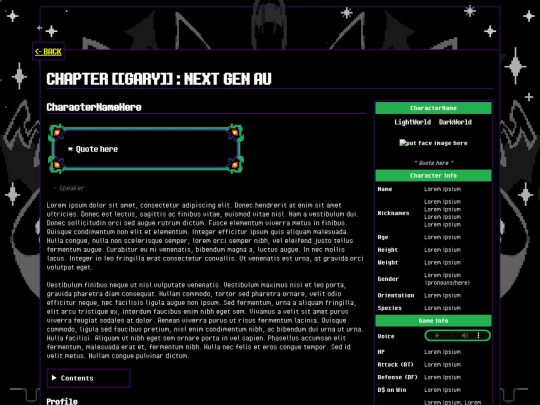
Task: Click the paragraph starting 'Lorem ipsum dolor sit amet'
Action: point(205,236)
